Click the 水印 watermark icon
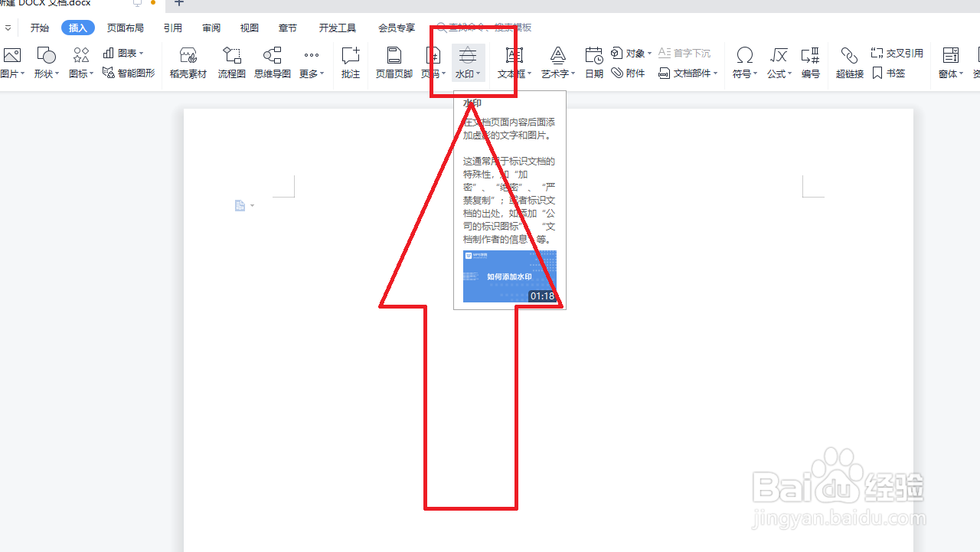The height and width of the screenshot is (552, 980). coord(468,55)
